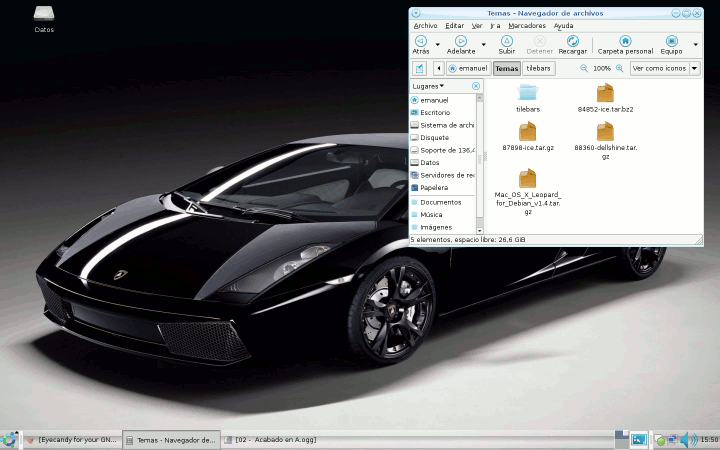
Task: Click the 'tilebars' path bar button
Action: coord(538,68)
